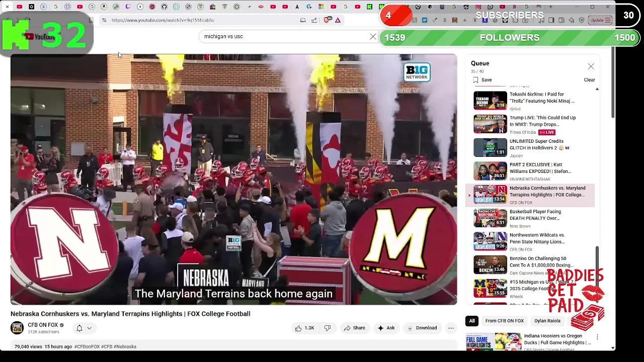Play Tekashi 6ix9ine queue video

(533, 100)
